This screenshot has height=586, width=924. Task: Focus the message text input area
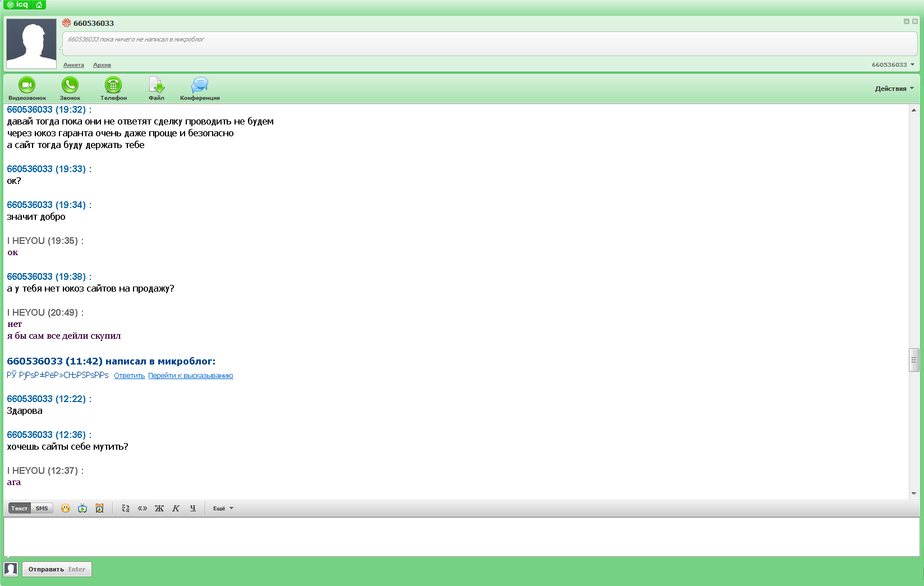pos(462,537)
